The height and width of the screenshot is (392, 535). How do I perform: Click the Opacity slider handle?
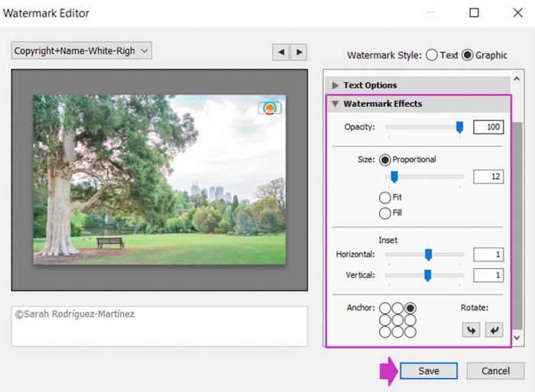[x=459, y=128]
